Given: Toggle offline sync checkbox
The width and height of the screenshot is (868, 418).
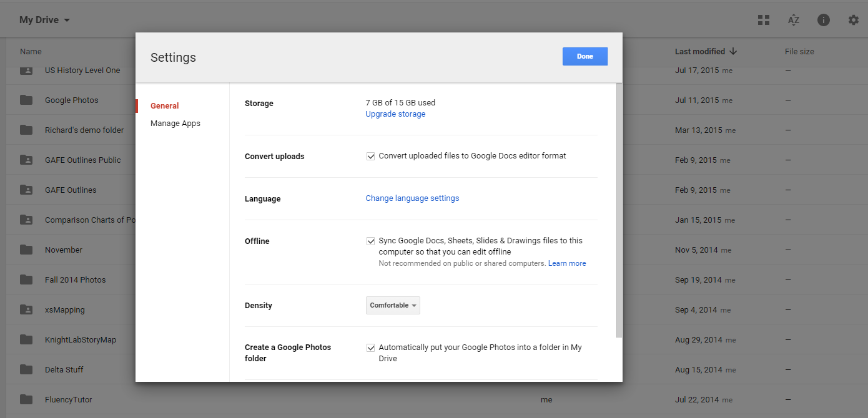Looking at the screenshot, I should [370, 241].
